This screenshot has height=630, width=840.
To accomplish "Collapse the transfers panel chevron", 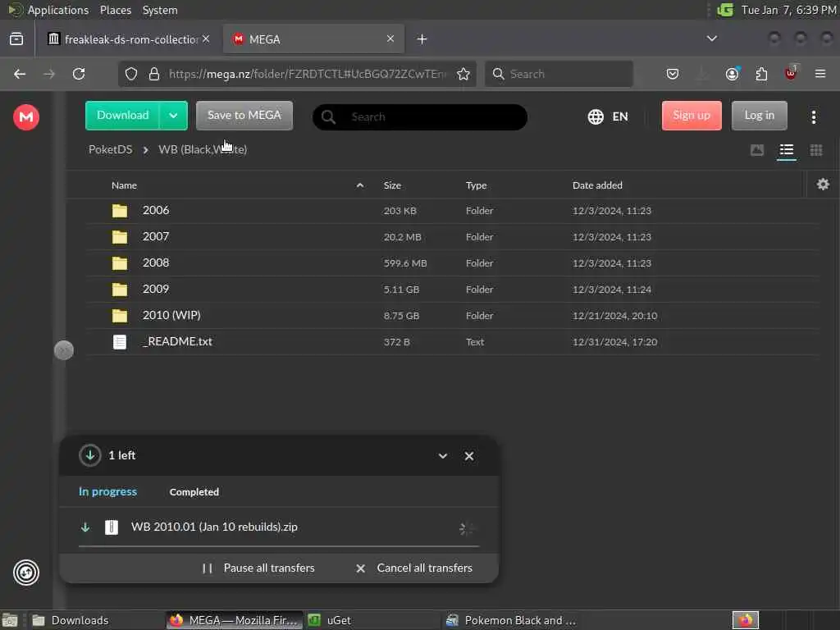I will click(x=442, y=456).
